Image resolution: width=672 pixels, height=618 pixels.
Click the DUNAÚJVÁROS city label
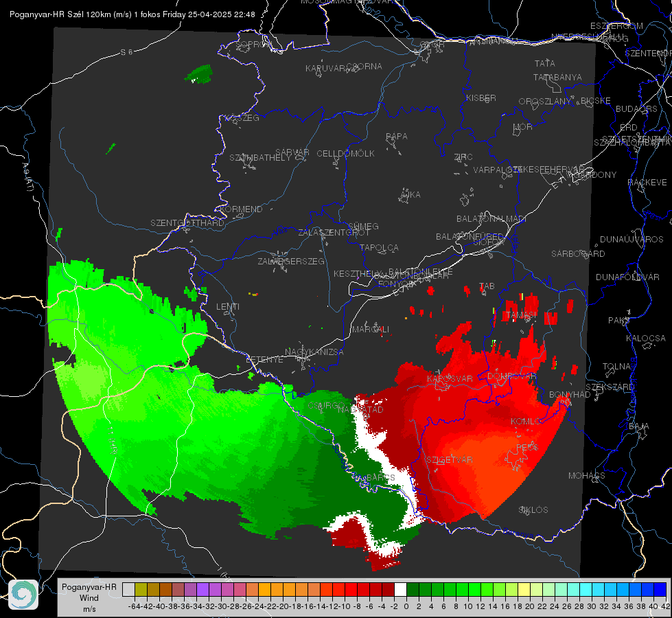click(632, 240)
